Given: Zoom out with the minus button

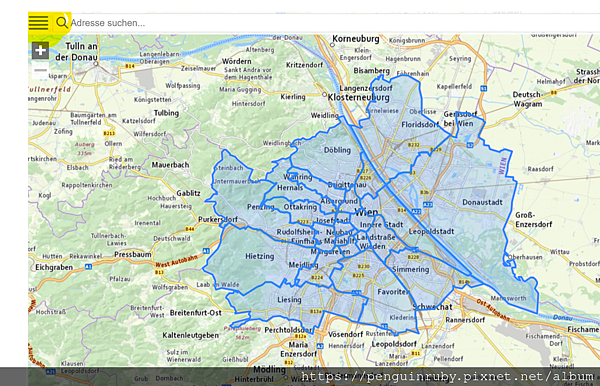Looking at the screenshot, I should click(40, 70).
